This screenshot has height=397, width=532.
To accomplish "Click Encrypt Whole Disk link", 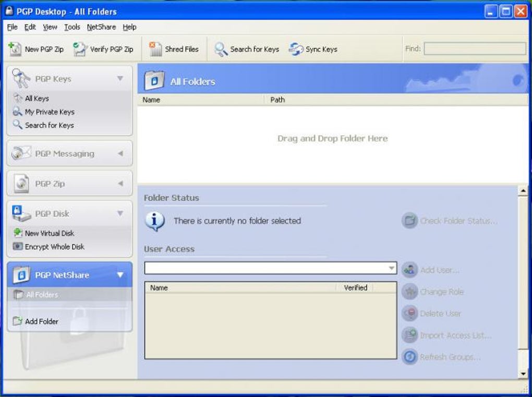I will click(55, 247).
